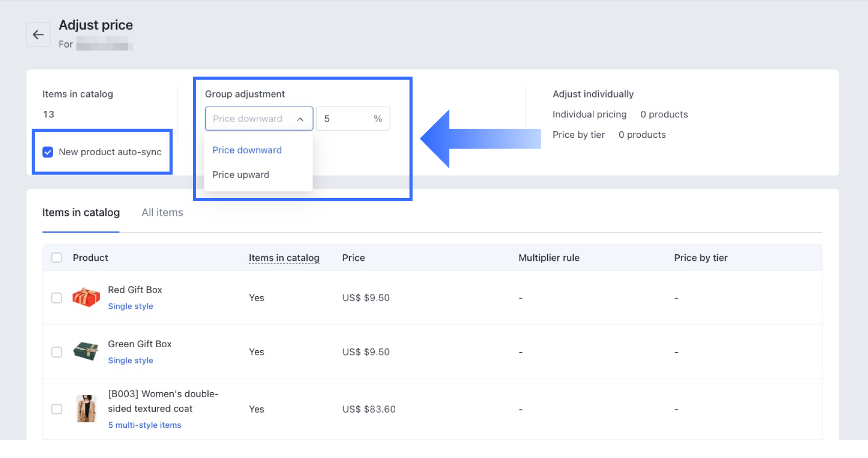This screenshot has width=868, height=458.
Task: Open the 5 multi-style items link
Action: 144,425
